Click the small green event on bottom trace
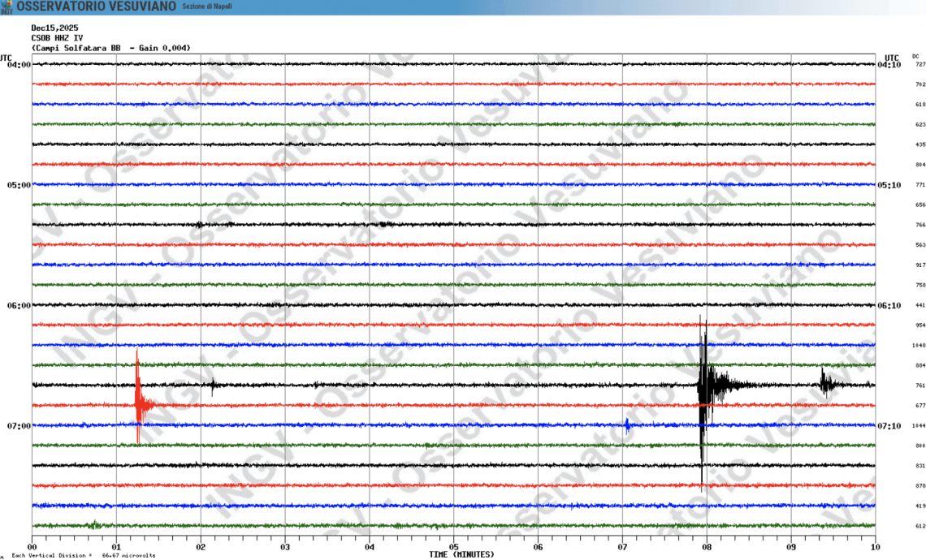926x560 pixels. [95, 524]
